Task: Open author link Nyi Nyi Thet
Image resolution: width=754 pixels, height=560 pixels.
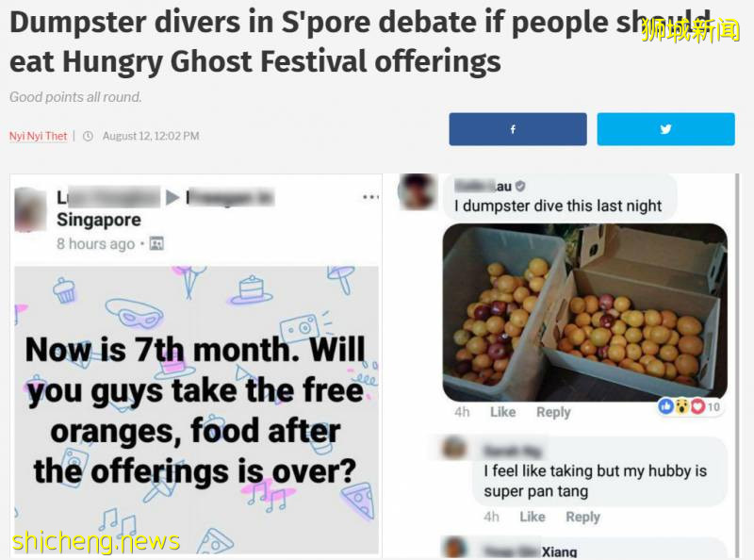Action: point(38,136)
